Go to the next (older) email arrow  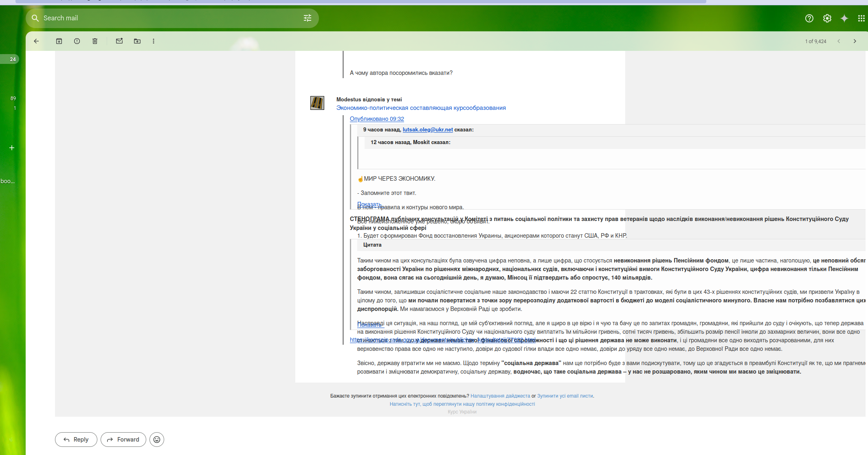[855, 41]
